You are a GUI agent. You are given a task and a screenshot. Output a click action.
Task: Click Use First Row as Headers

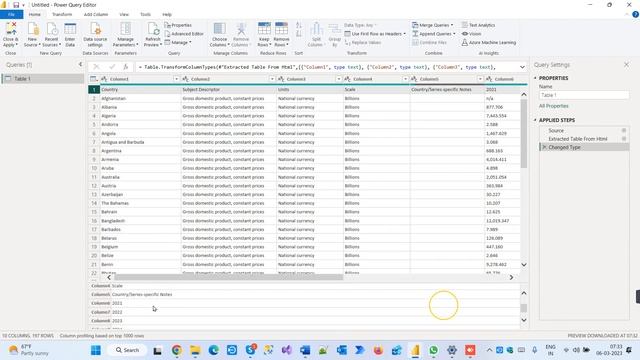[x=375, y=34]
